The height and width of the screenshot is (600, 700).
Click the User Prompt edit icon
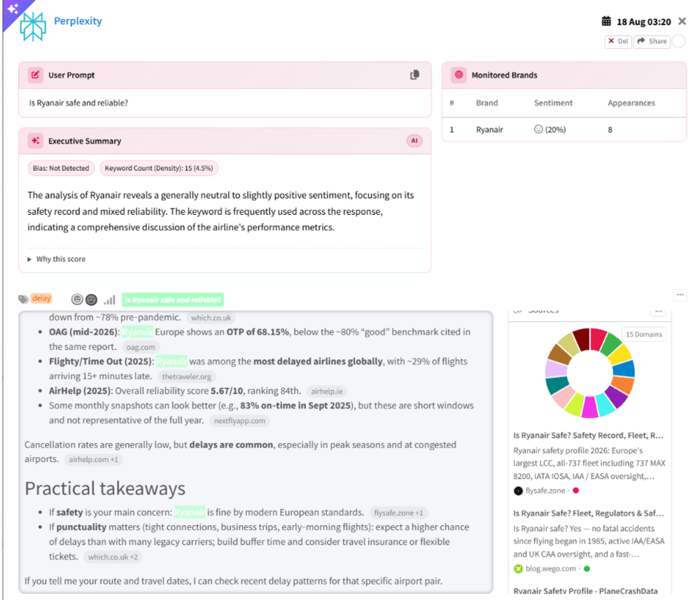click(35, 75)
